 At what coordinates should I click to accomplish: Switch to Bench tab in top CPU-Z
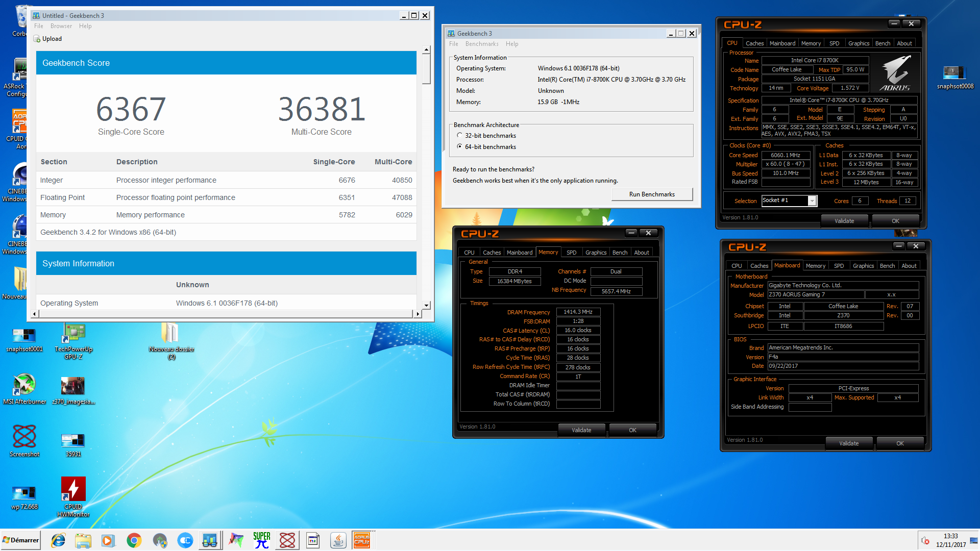[883, 43]
